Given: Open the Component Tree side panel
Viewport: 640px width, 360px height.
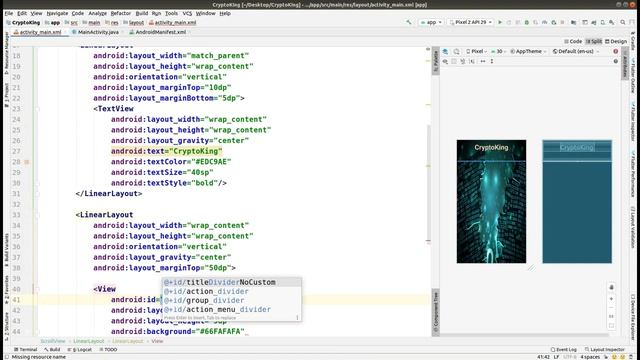Looking at the screenshot, I should [435, 313].
